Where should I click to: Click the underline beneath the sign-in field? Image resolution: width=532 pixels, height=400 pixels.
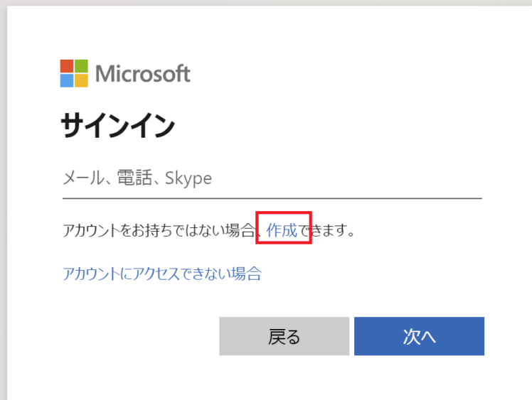point(272,198)
